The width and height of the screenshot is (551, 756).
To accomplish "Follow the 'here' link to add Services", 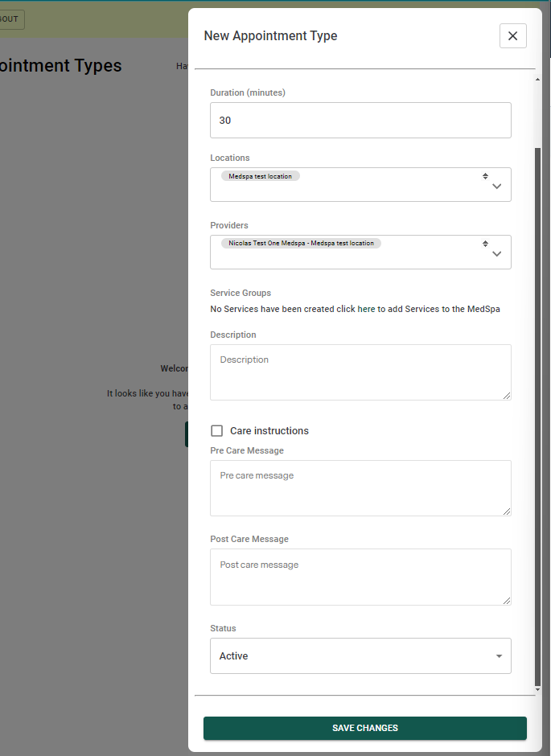I will tap(366, 309).
